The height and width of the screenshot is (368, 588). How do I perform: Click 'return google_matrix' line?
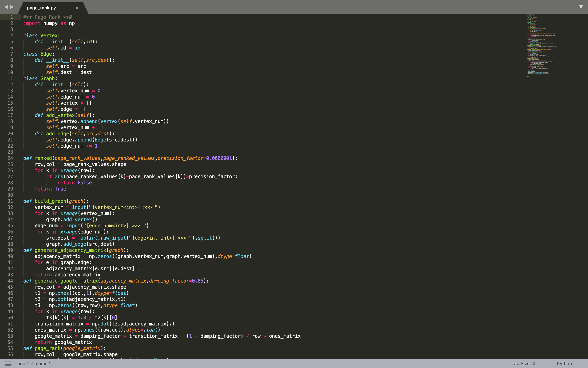point(63,342)
